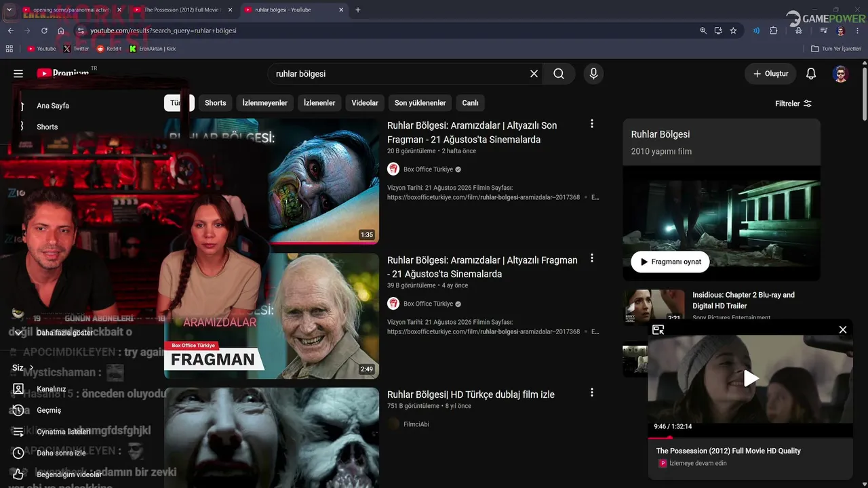Go back with the browser back arrow
The image size is (868, 488).
(10, 30)
